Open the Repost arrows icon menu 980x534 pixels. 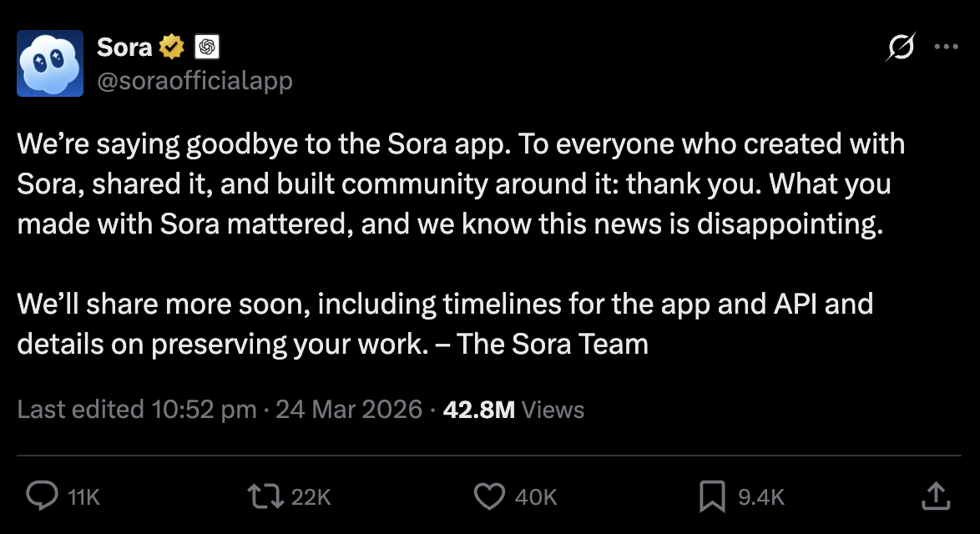[x=266, y=496]
